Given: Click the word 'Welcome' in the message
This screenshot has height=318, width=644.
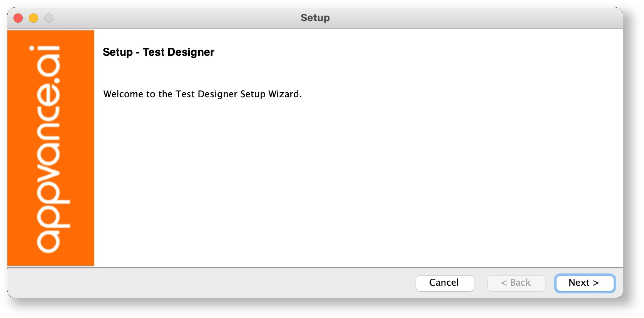Looking at the screenshot, I should (123, 94).
